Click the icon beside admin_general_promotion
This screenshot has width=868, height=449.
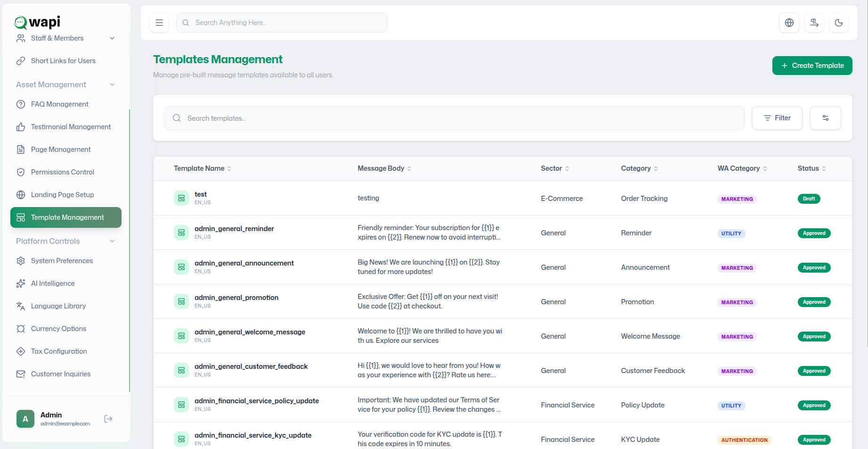coord(181,301)
